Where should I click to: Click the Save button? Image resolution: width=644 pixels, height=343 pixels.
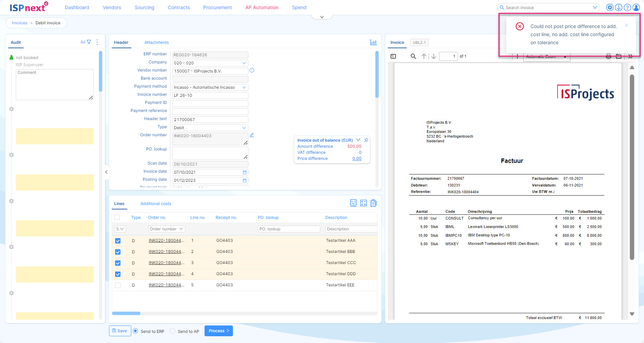[x=120, y=331]
